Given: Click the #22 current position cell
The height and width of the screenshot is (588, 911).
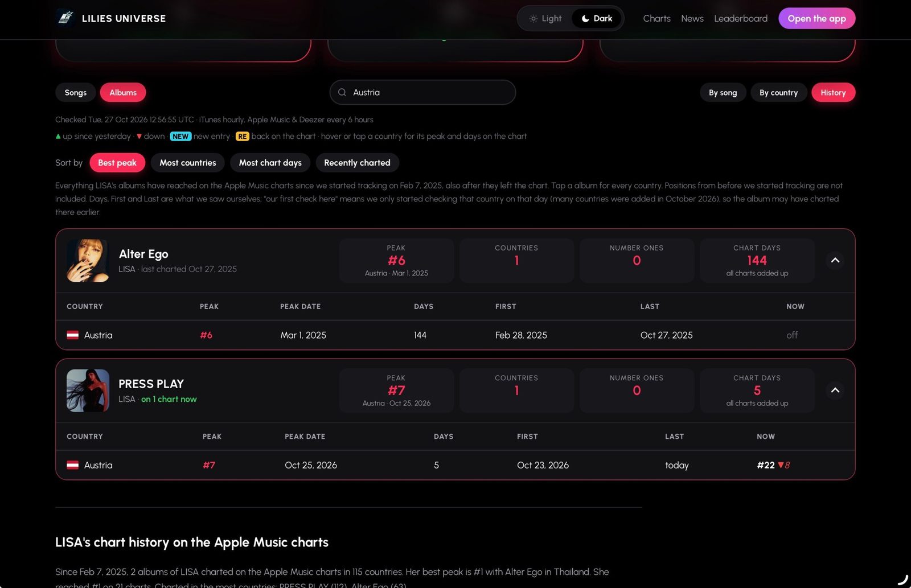Looking at the screenshot, I should tap(766, 465).
